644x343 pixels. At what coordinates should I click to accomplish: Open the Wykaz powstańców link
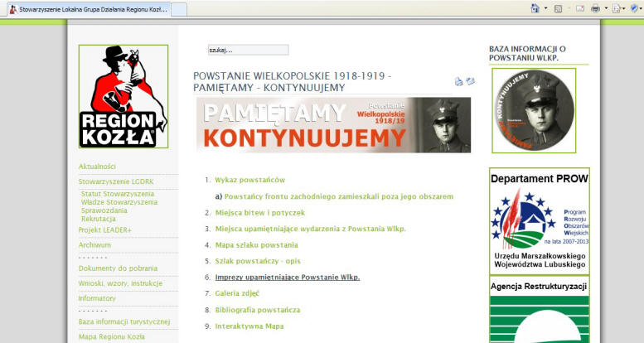click(x=250, y=180)
